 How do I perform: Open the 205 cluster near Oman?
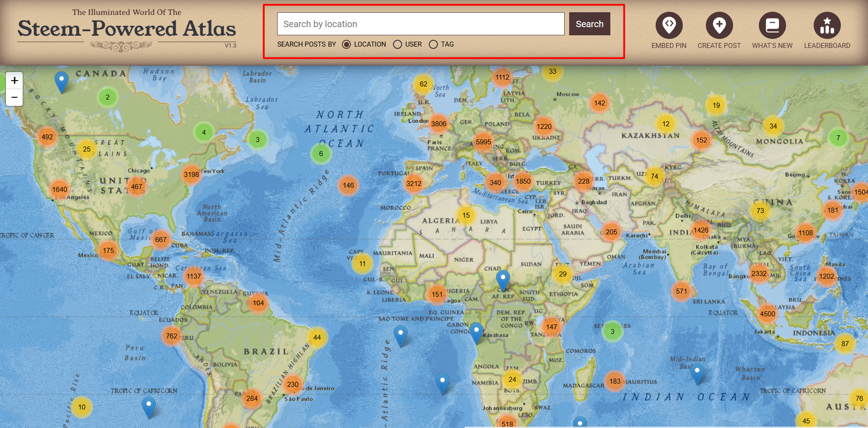pos(612,232)
